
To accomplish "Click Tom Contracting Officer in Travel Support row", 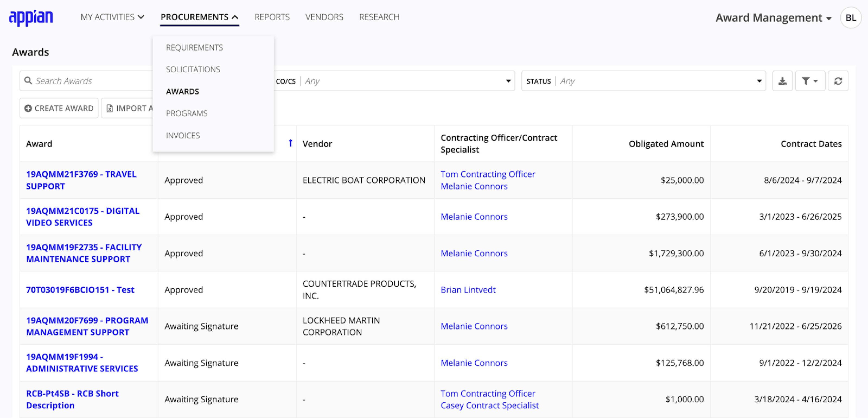I will click(488, 174).
